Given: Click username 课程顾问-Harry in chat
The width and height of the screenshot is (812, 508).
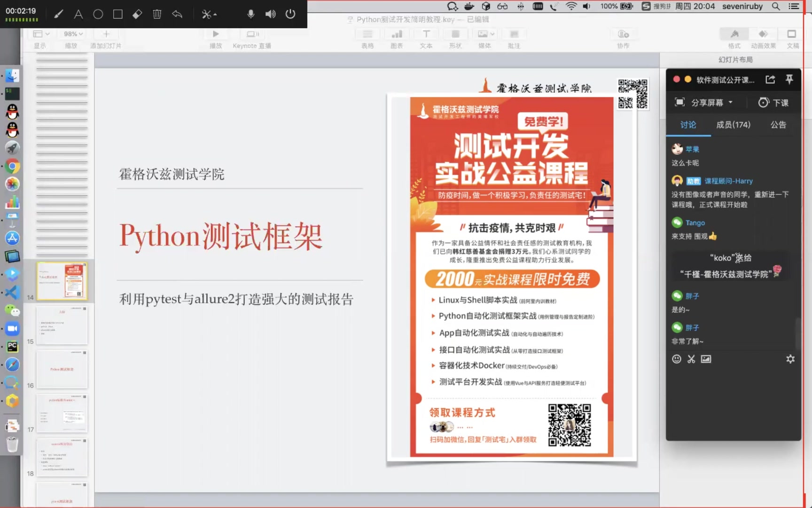Looking at the screenshot, I should click(728, 181).
